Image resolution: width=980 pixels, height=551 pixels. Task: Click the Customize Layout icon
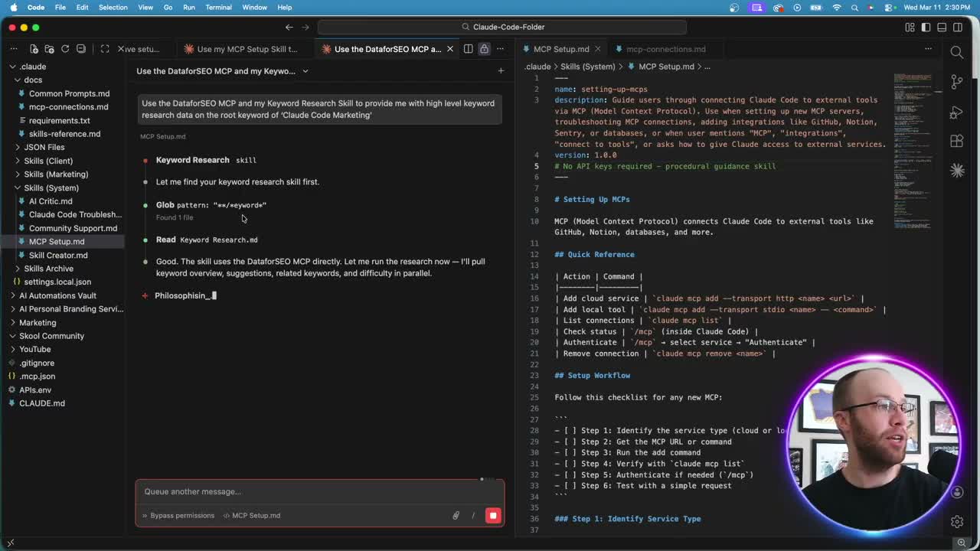[910, 28]
